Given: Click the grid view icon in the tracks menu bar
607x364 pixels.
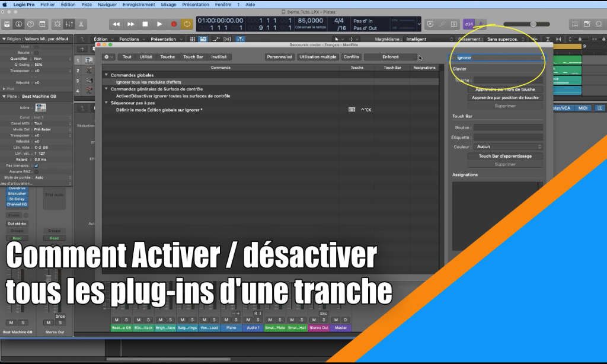Looking at the screenshot, I should (x=193, y=39).
